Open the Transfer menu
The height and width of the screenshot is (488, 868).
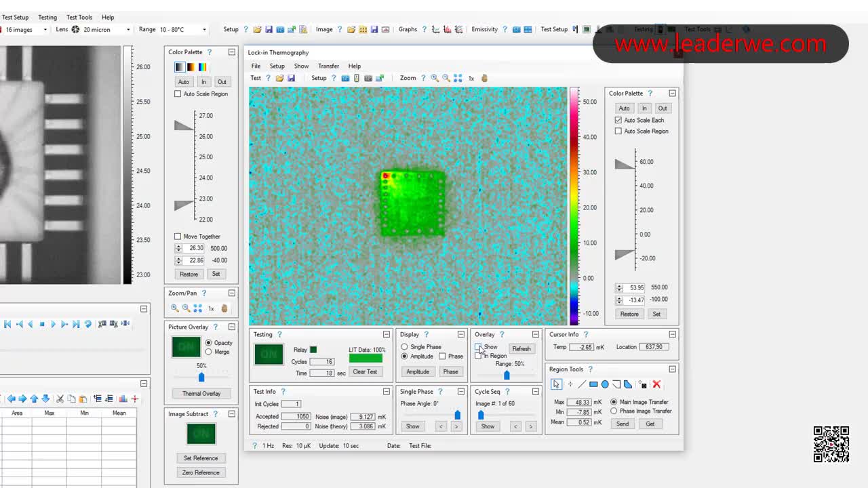(328, 66)
